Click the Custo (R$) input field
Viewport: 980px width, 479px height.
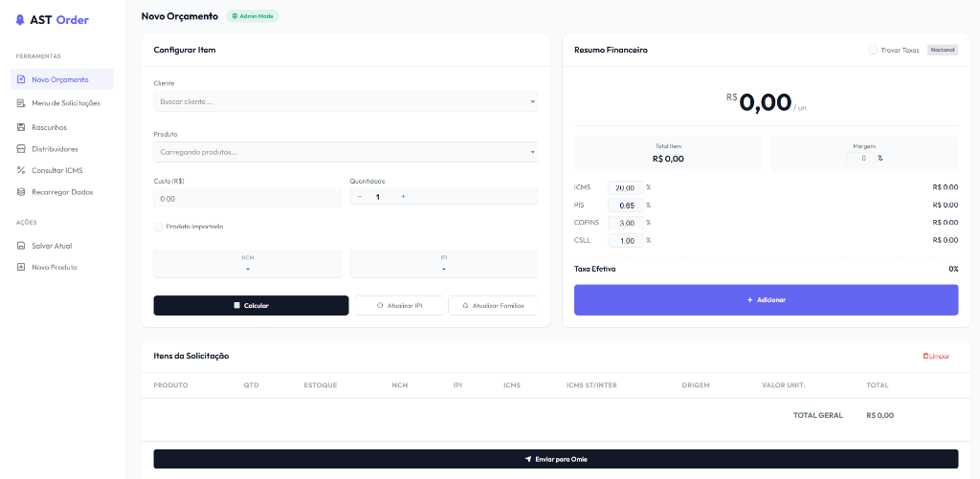point(247,199)
